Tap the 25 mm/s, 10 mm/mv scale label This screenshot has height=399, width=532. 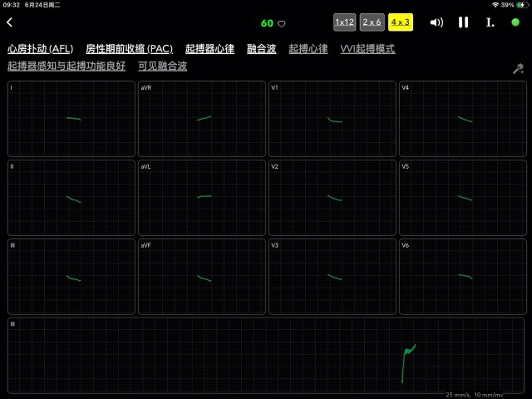pos(475,395)
